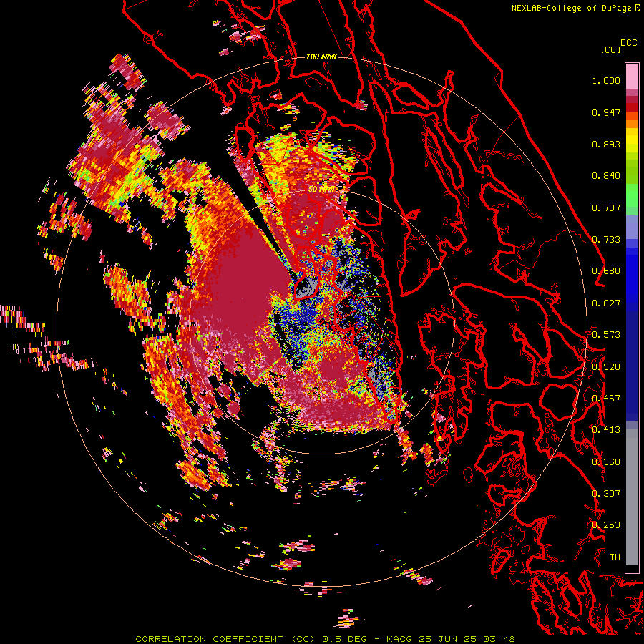This screenshot has height=644, width=644.
Task: Click the 0.413 scale value
Action: 606,430
